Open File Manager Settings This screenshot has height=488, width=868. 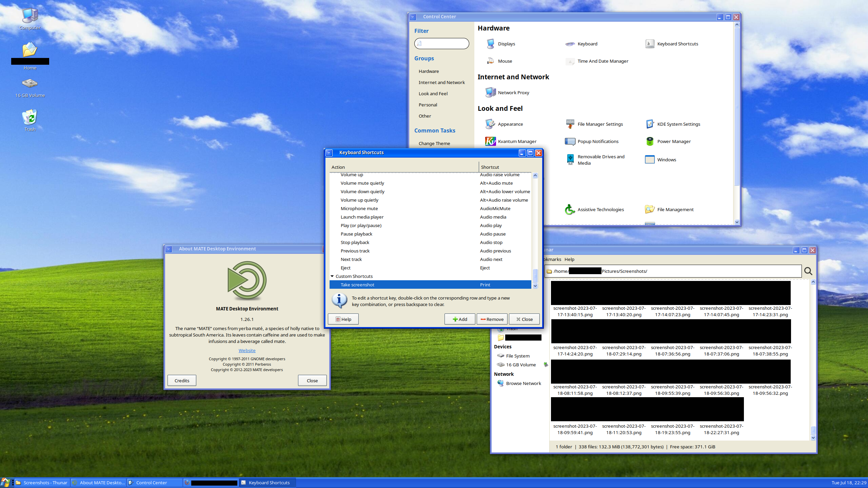pos(594,124)
